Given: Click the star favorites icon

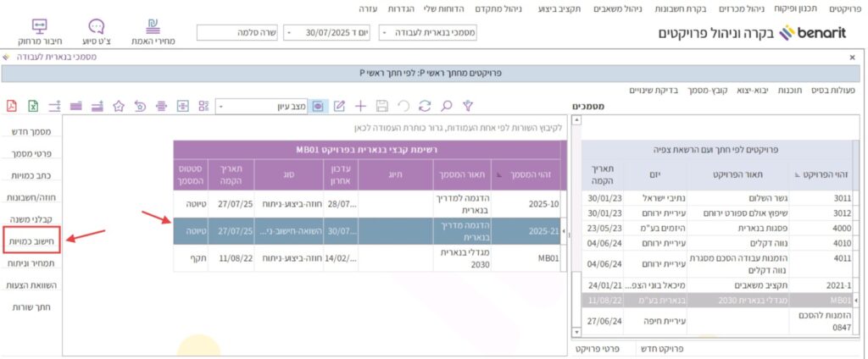Looking at the screenshot, I should tap(119, 106).
